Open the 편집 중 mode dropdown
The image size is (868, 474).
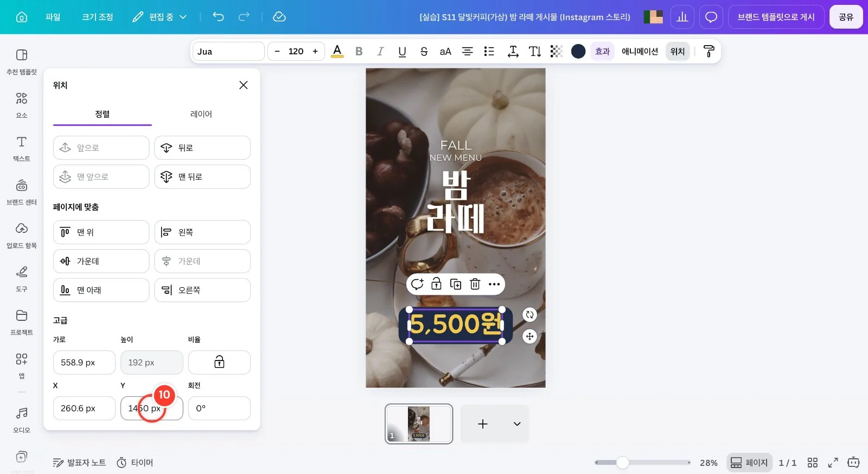coord(159,17)
